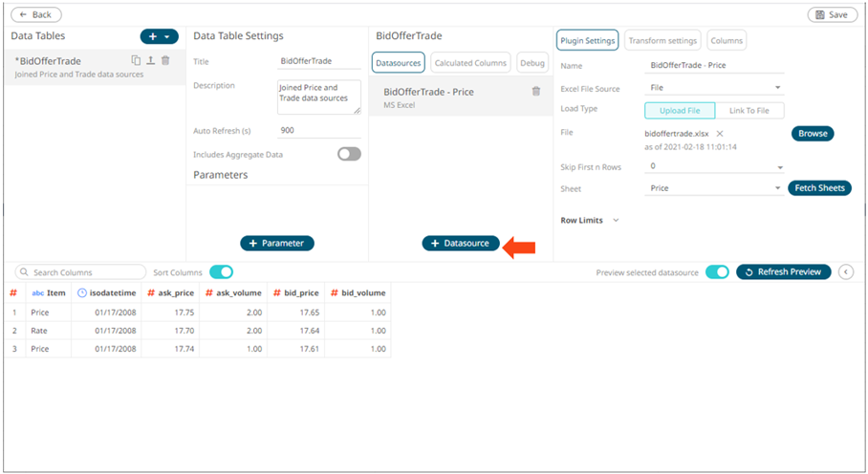The width and height of the screenshot is (868, 474).
Task: Open the Excel File Source dropdown
Action: 714,88
